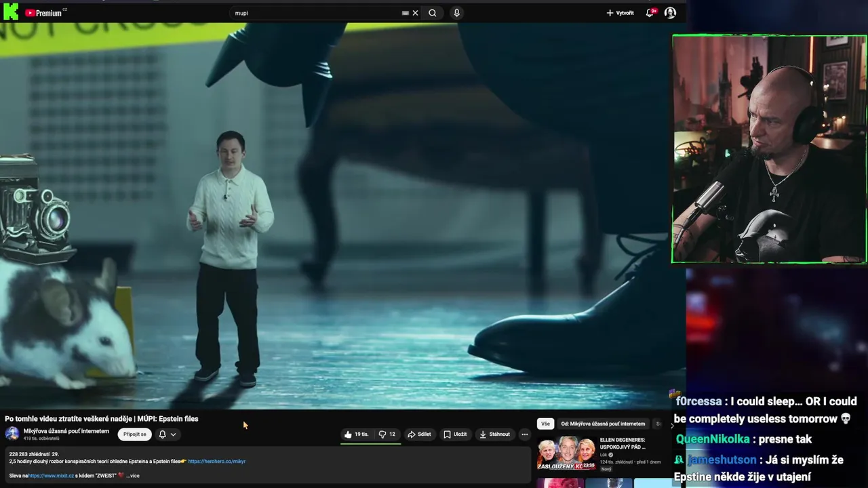The image size is (868, 488).
Task: Expand description with ...více
Action: (133, 476)
